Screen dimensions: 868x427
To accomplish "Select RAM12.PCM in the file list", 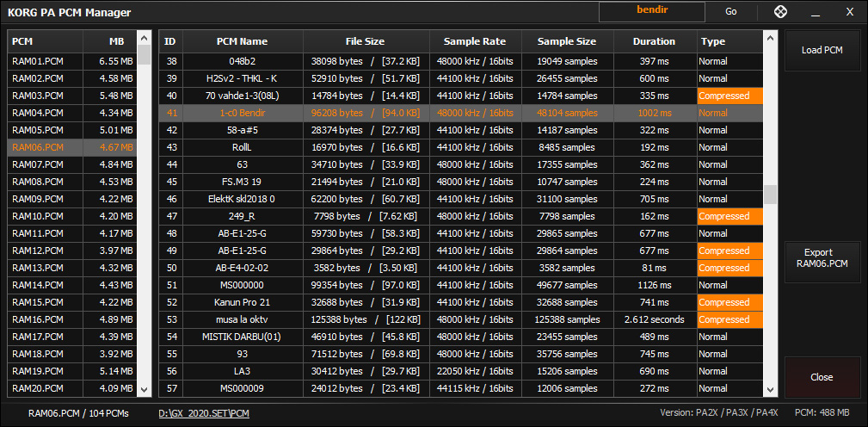I will [x=72, y=251].
